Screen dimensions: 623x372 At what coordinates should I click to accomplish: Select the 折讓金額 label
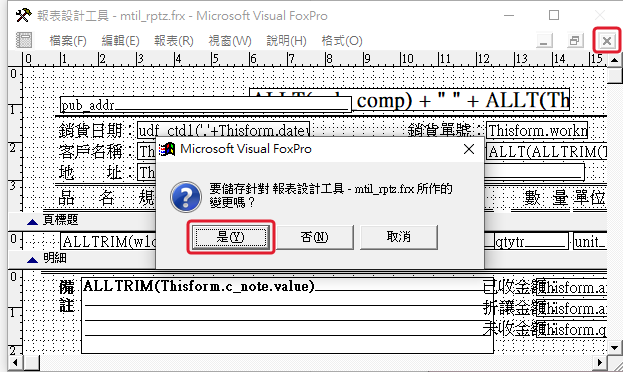514,308
